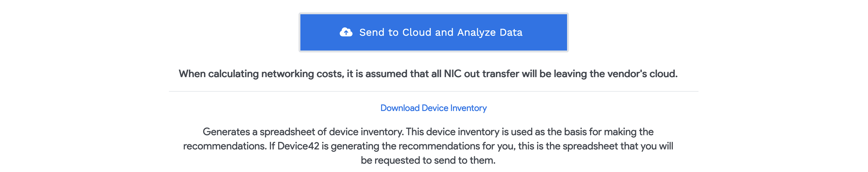Click the word 'Download' in the blue link

400,108
